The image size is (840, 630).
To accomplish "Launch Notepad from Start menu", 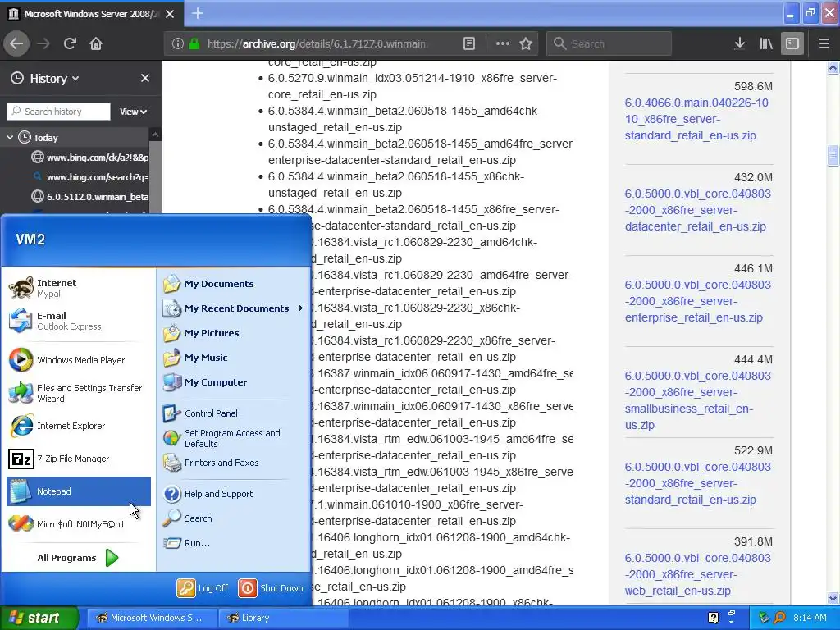I will tap(79, 491).
